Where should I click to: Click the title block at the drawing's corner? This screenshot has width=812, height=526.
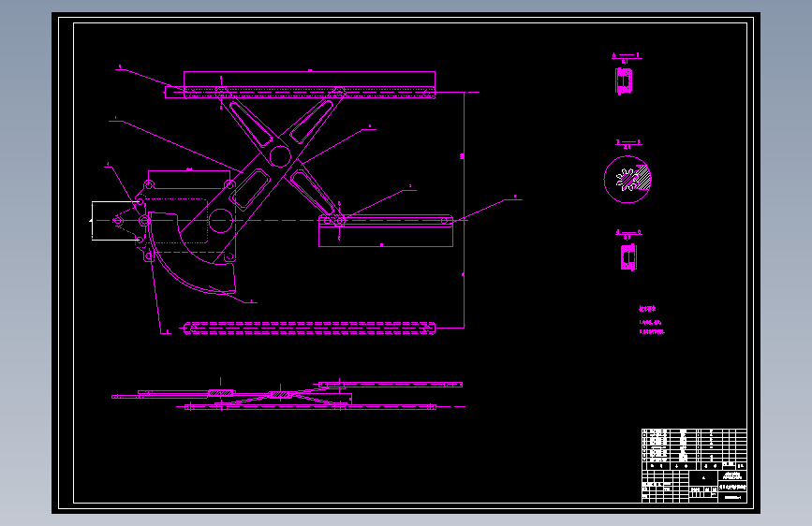pyautogui.click(x=694, y=486)
